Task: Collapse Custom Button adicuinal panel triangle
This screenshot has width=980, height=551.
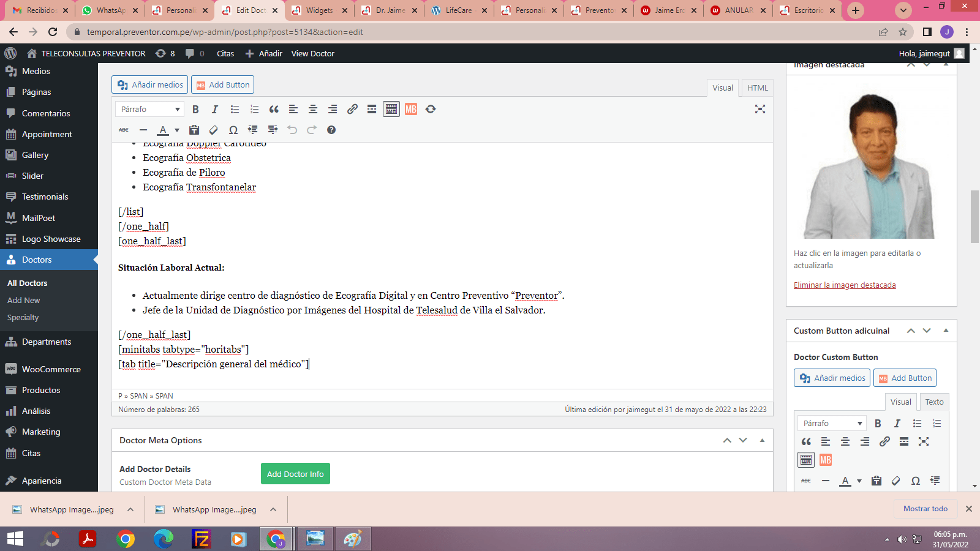Action: click(946, 331)
